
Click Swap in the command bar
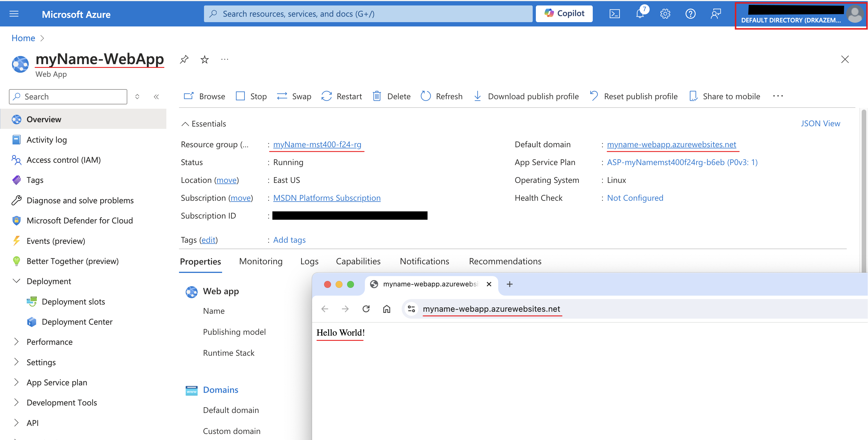click(294, 96)
